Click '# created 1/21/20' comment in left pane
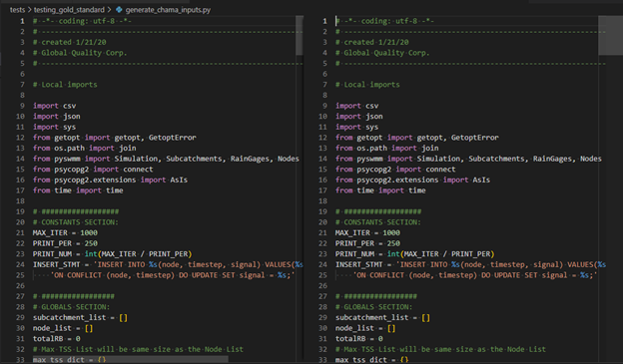The width and height of the screenshot is (623, 364). click(70, 42)
